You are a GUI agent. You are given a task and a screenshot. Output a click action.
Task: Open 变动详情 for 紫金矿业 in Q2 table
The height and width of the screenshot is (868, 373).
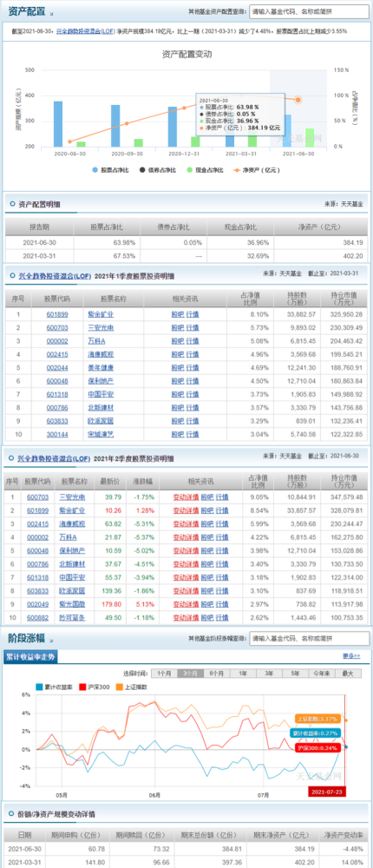click(x=186, y=510)
